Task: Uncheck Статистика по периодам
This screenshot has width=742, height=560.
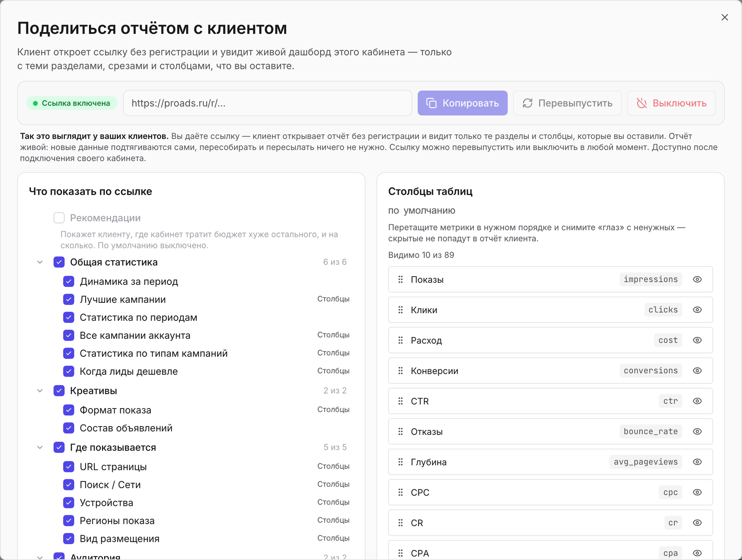Action: click(69, 317)
